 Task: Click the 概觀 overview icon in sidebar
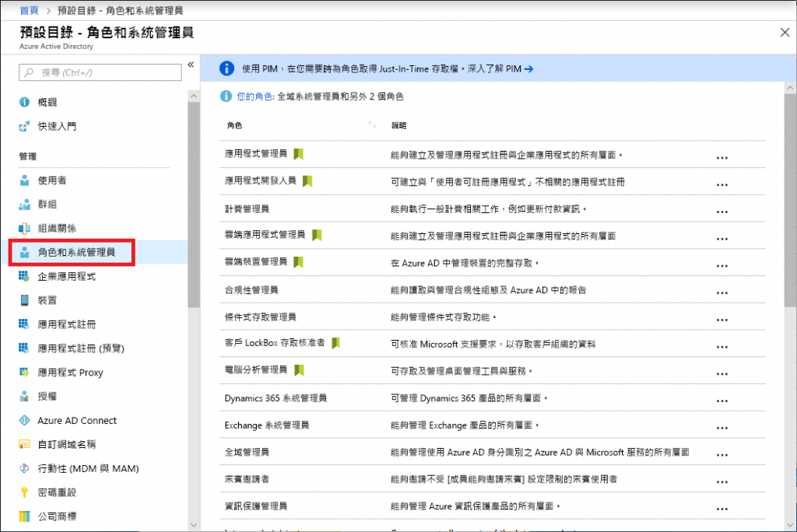(24, 102)
